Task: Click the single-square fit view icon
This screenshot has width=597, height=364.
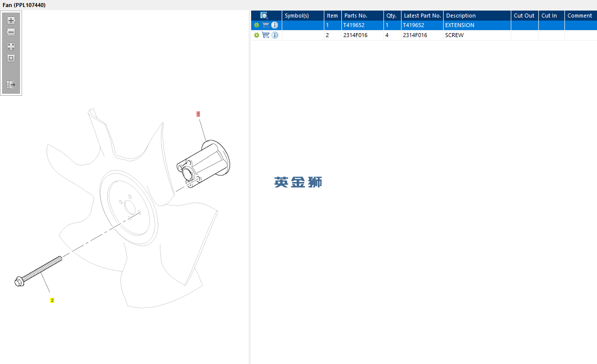Action: 11,58
